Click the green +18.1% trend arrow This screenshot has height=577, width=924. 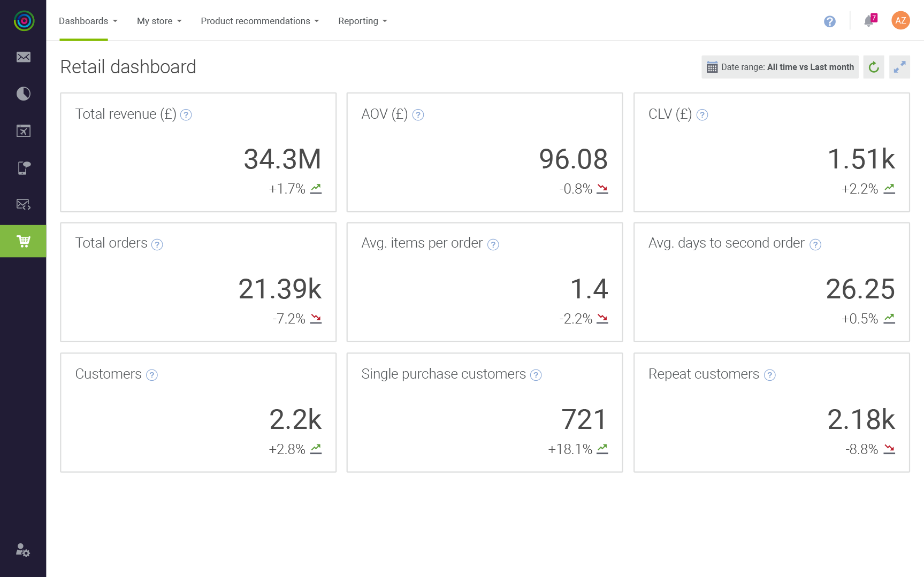(x=602, y=449)
